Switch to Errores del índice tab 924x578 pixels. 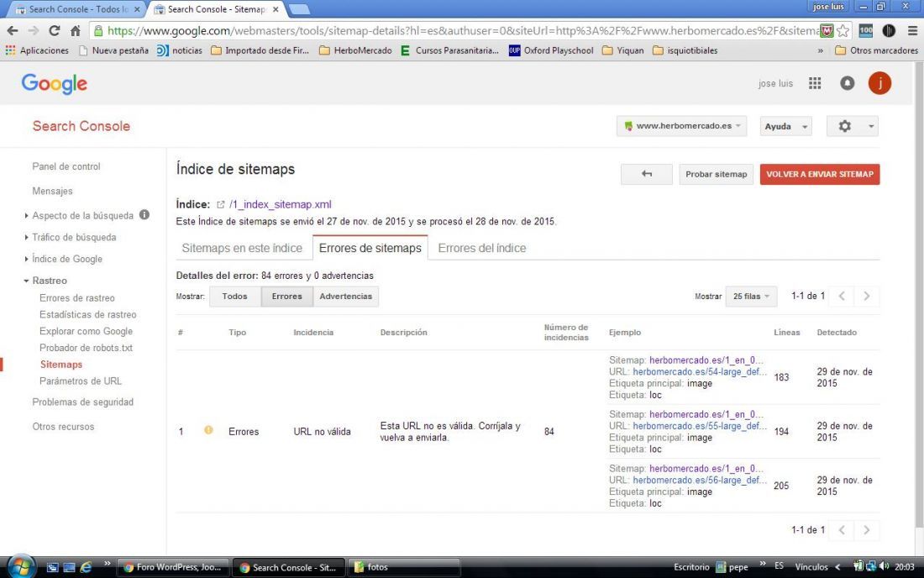pyautogui.click(x=482, y=248)
